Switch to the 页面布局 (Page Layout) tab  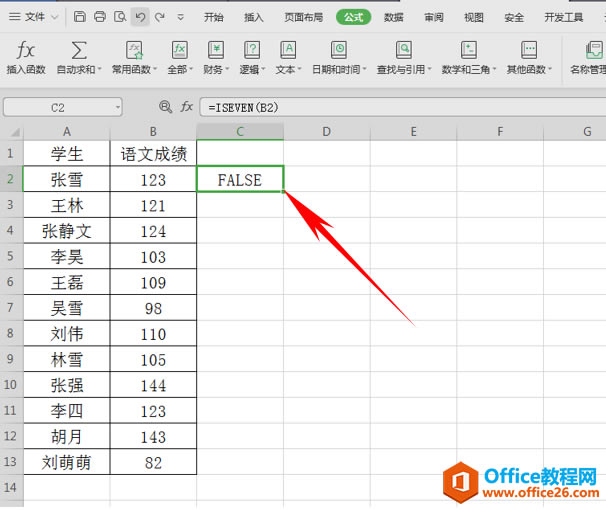pyautogui.click(x=303, y=17)
